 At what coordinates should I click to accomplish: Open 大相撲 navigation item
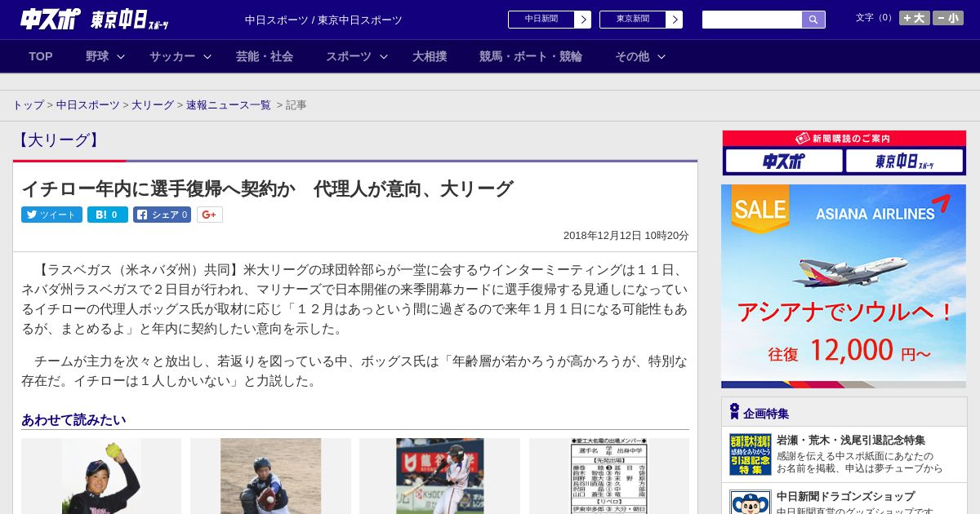click(x=430, y=56)
